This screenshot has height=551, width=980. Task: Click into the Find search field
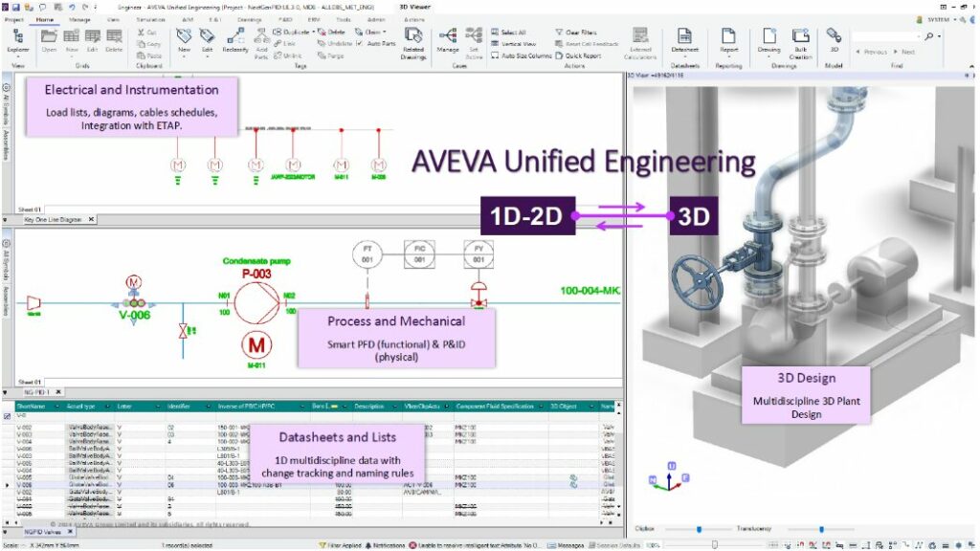point(886,36)
